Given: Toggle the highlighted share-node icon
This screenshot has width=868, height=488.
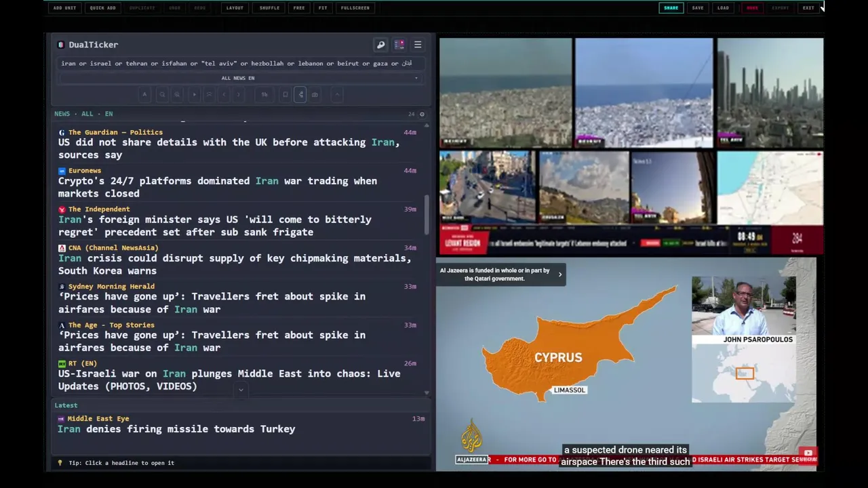Looking at the screenshot, I should [x=300, y=95].
